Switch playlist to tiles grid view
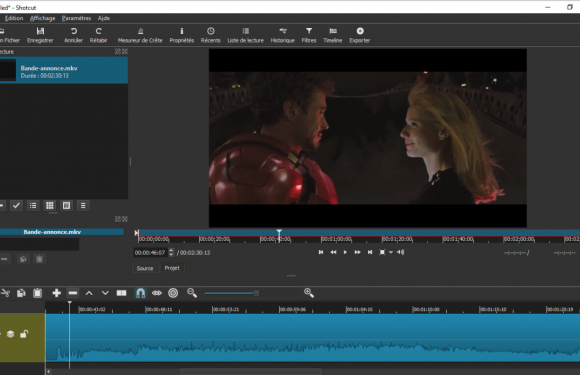Screen dimensions: 580x375 coord(50,206)
